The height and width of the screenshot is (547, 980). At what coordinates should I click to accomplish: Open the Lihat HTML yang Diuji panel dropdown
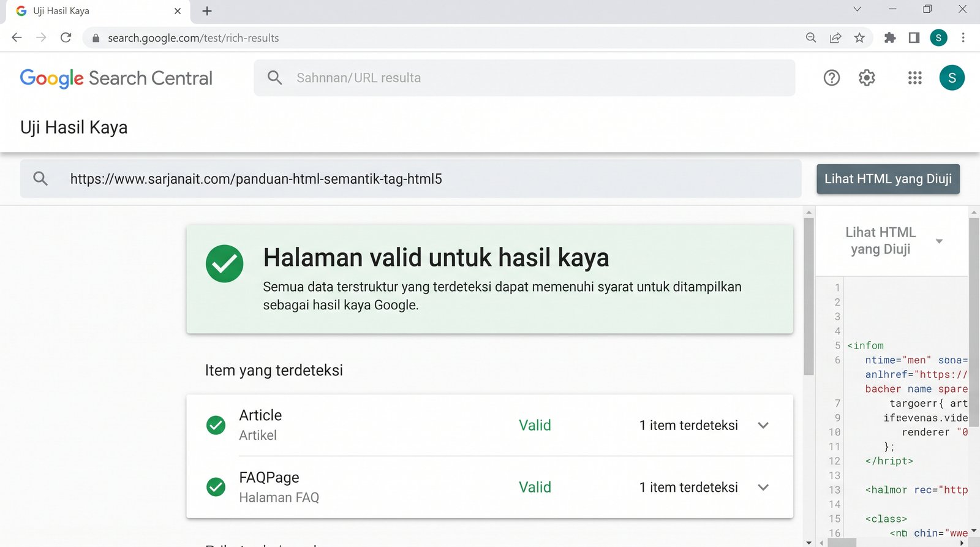tap(939, 241)
